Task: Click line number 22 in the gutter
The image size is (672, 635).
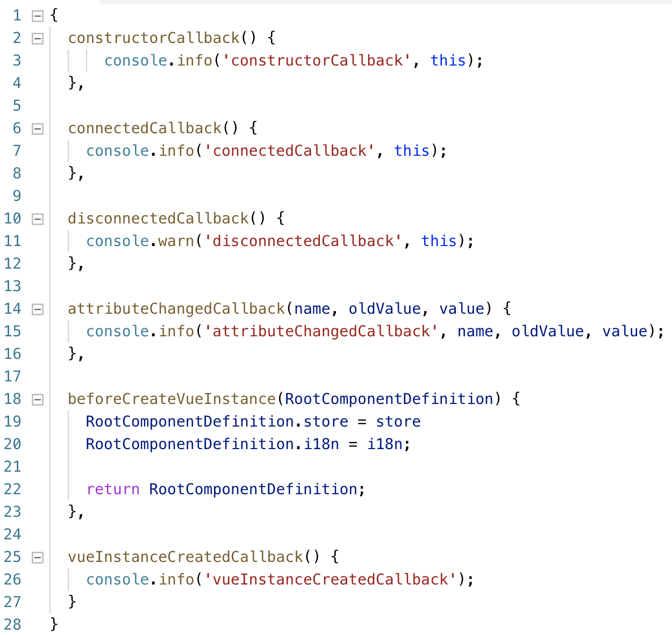Action: point(12,489)
